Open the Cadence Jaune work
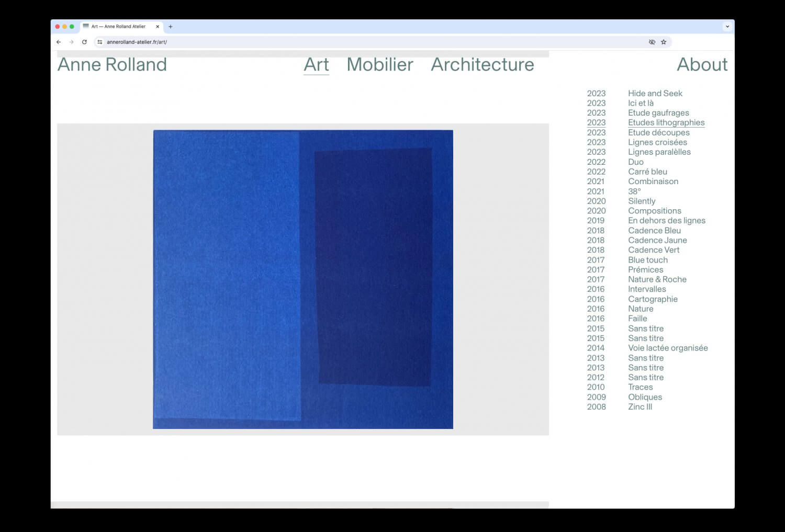Screen dimensions: 785x532 (x=658, y=240)
